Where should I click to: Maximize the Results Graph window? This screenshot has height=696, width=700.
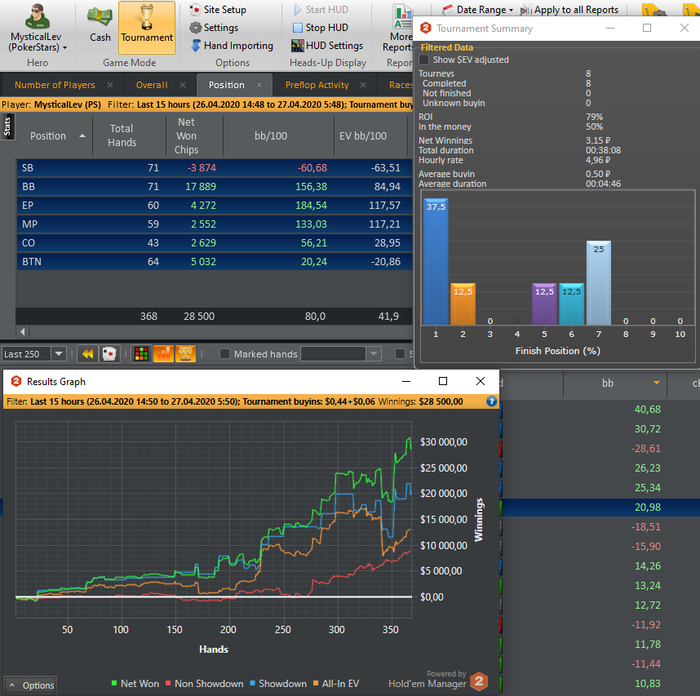[x=442, y=381]
